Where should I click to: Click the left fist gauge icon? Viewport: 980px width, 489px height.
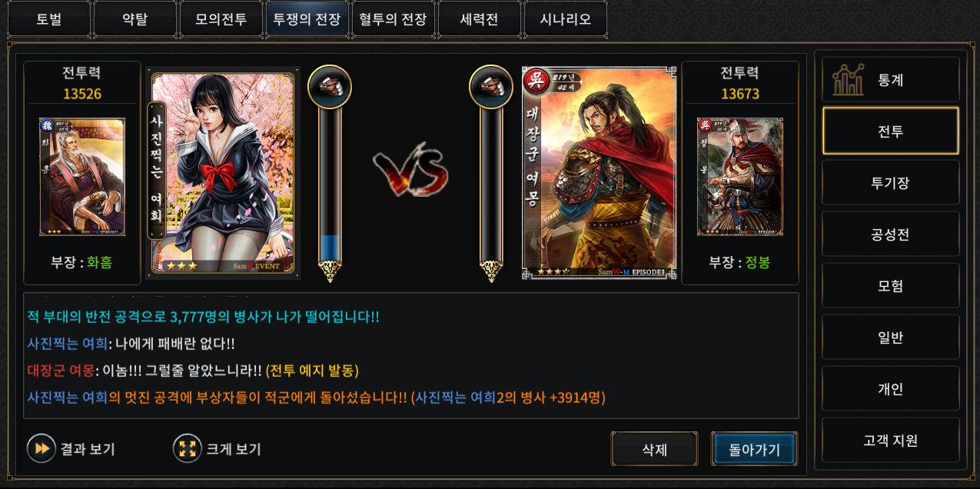click(330, 87)
